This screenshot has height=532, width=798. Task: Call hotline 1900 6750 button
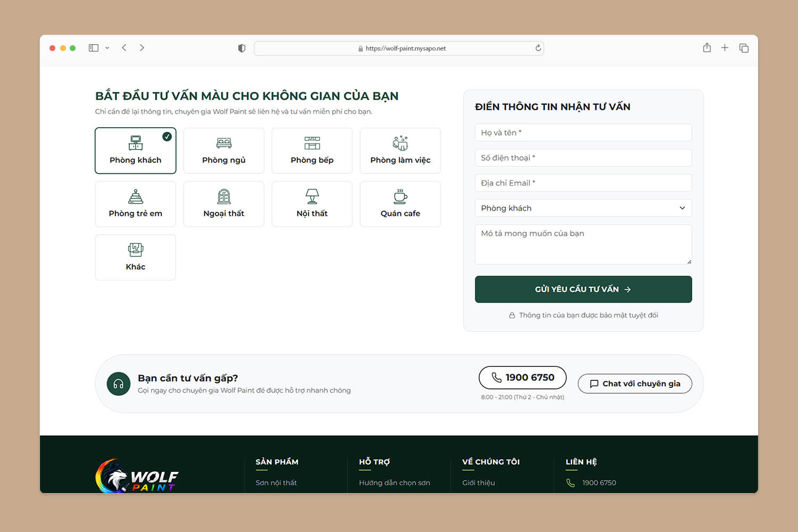pos(522,378)
